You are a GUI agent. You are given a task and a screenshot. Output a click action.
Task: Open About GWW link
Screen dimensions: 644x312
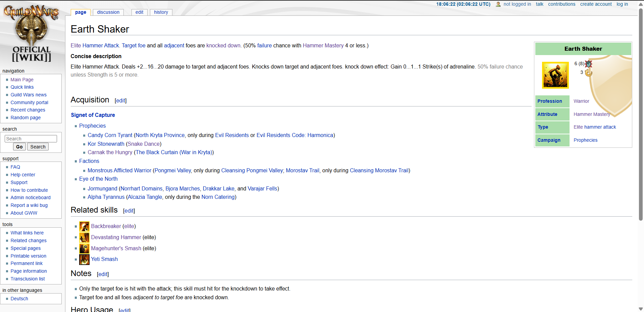pos(24,213)
